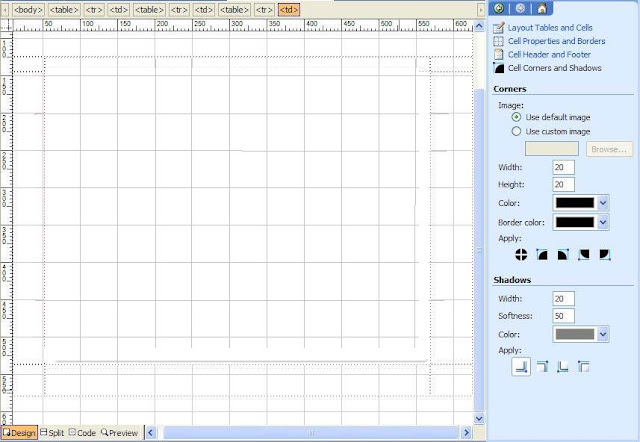Switch to Design view tab
Screen dimensions: 640x442
tap(19, 433)
